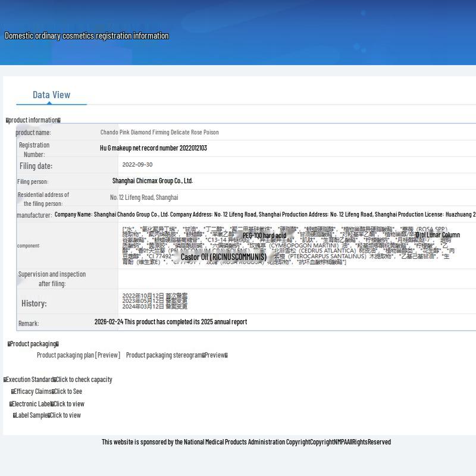Switch to the Data View tab
The image size is (476, 476).
pos(51,95)
